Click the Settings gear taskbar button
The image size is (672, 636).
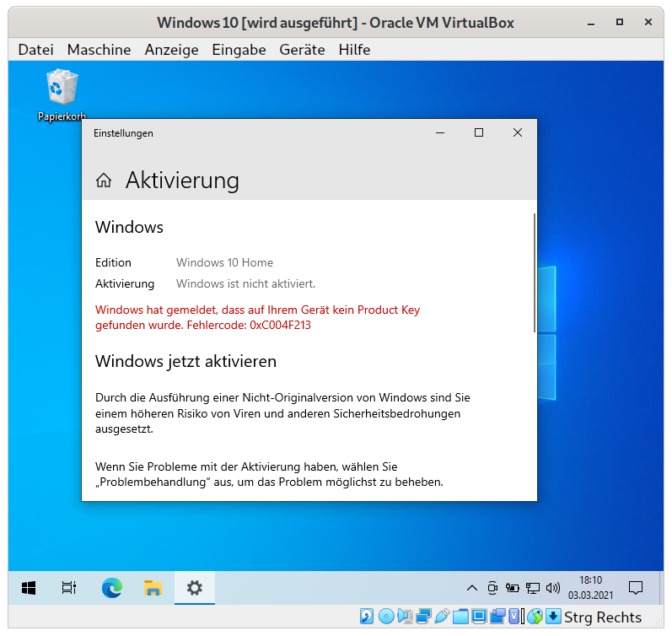click(195, 588)
